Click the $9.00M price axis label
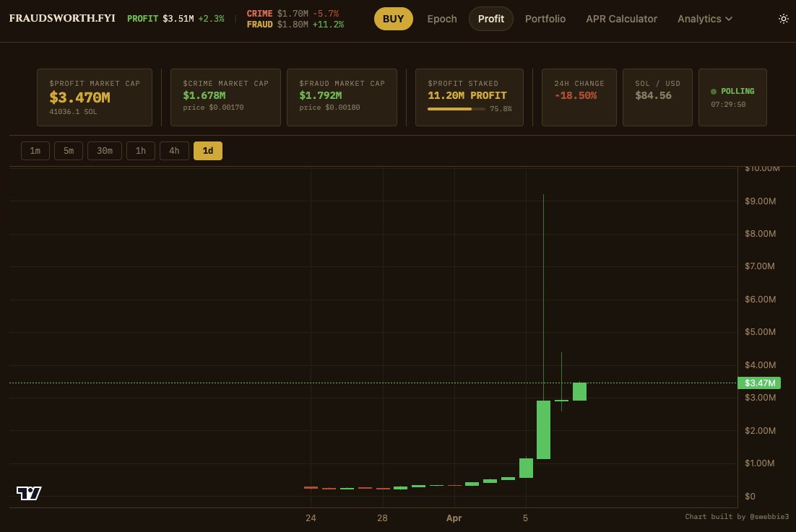The width and height of the screenshot is (796, 532). point(760,201)
